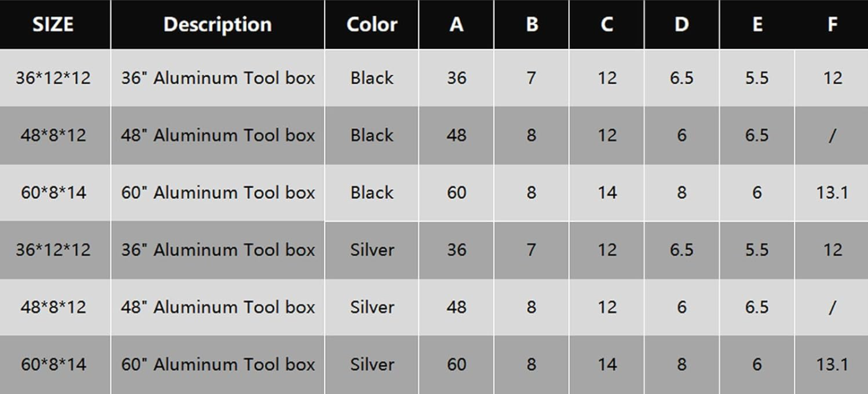Select the Black color cell for 60" box
Screen dimensions: 868x394
(x=372, y=193)
